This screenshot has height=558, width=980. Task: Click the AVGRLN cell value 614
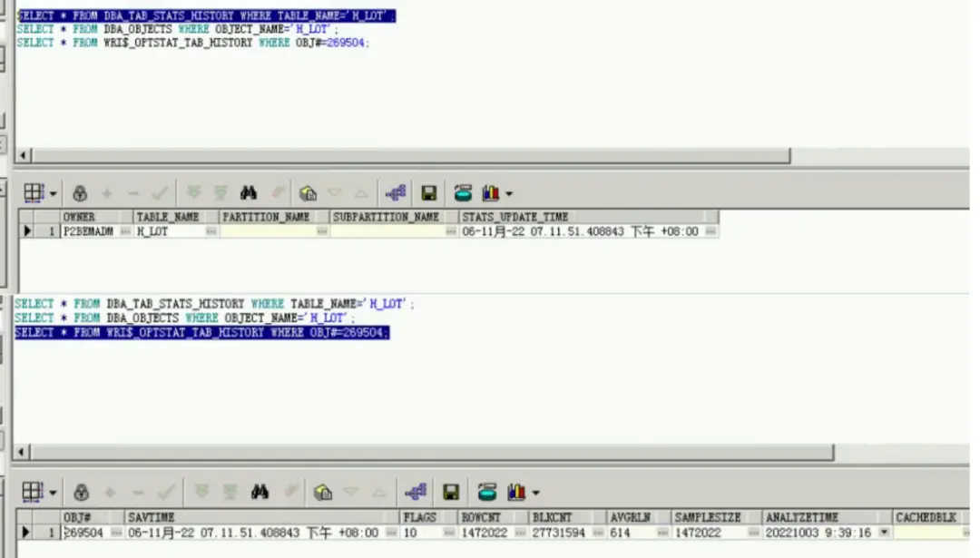pyautogui.click(x=620, y=533)
